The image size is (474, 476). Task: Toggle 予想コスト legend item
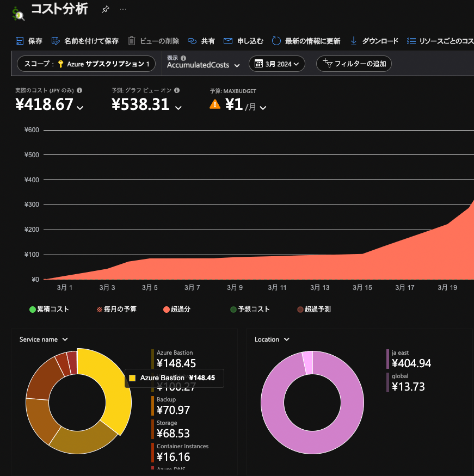pos(250,310)
